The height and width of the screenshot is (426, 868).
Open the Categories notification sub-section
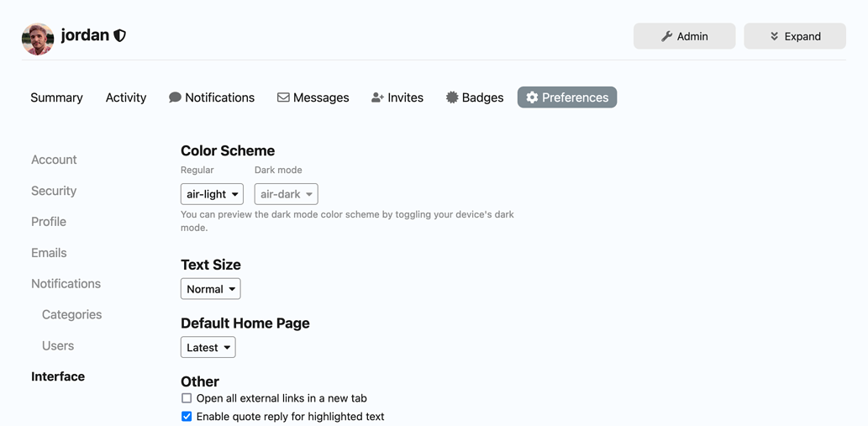[x=71, y=314]
